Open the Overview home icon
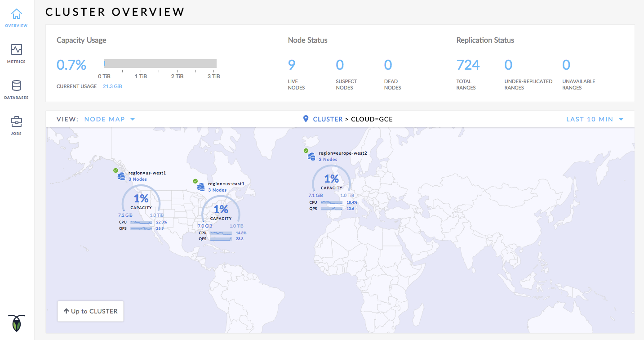 point(17,14)
